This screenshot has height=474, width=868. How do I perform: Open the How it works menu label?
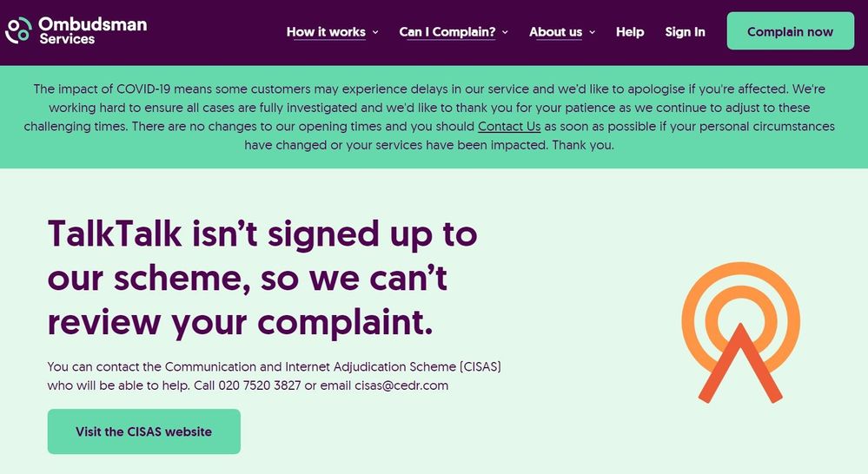pyautogui.click(x=326, y=32)
